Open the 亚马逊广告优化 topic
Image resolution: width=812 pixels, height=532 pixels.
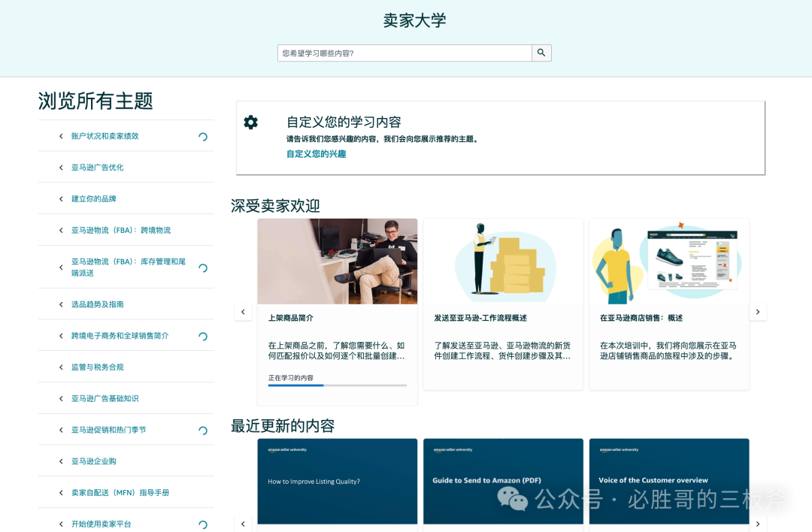coord(97,168)
